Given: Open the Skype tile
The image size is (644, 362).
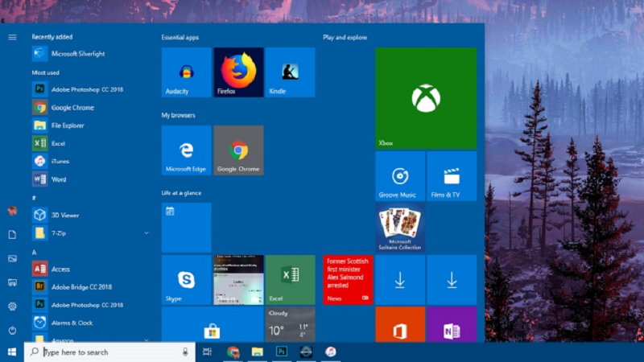Looking at the screenshot, I should [186, 280].
